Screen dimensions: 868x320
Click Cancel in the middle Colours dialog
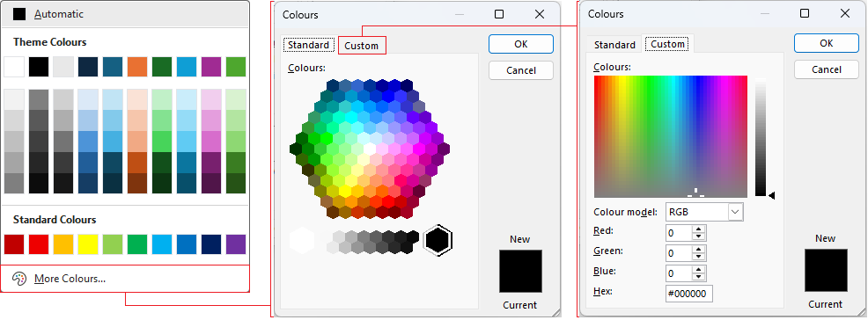pos(521,70)
